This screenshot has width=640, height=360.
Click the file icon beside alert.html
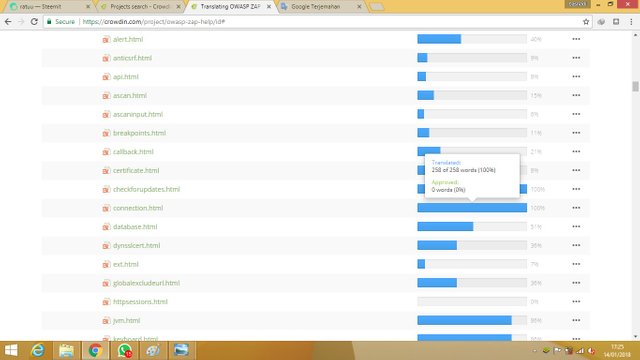(106, 39)
